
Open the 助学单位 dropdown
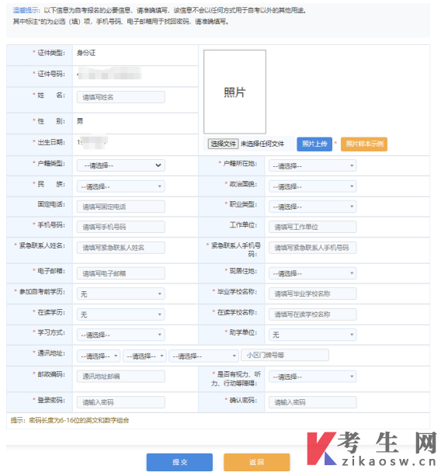click(313, 335)
